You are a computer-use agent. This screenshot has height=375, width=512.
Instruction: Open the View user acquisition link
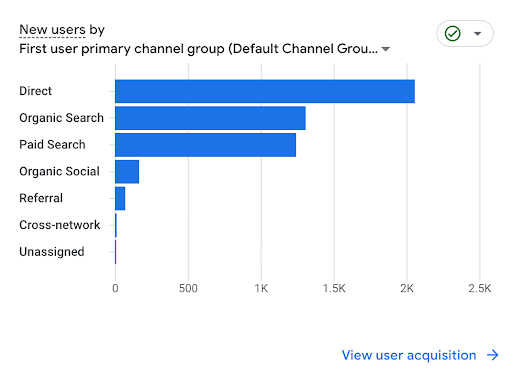pos(409,355)
